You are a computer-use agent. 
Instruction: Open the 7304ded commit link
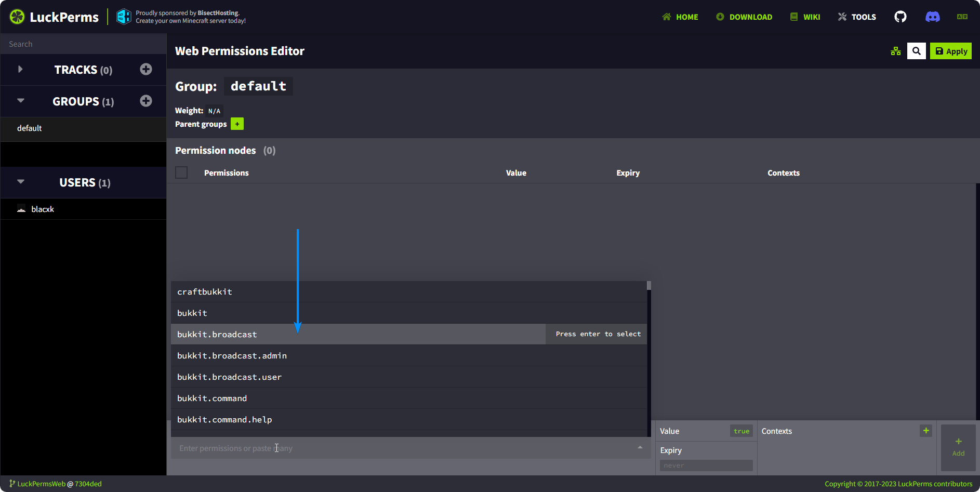pos(88,484)
